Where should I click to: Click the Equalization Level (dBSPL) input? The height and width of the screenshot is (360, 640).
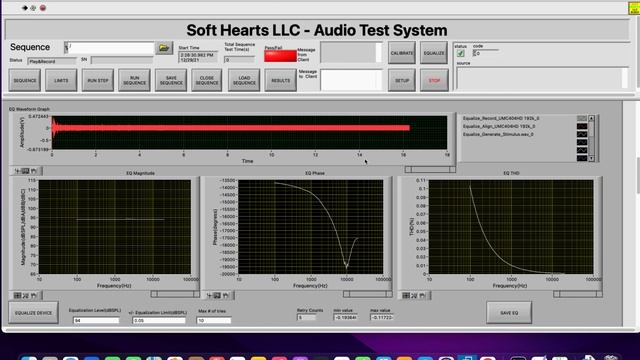tap(96, 320)
